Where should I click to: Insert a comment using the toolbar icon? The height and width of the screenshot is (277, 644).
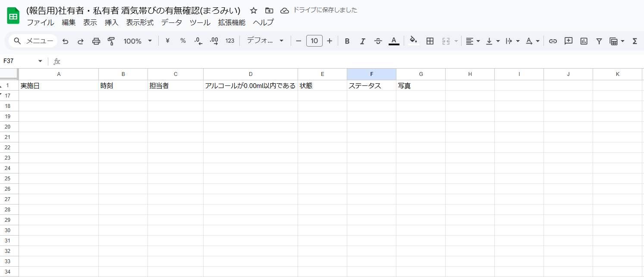[568, 41]
